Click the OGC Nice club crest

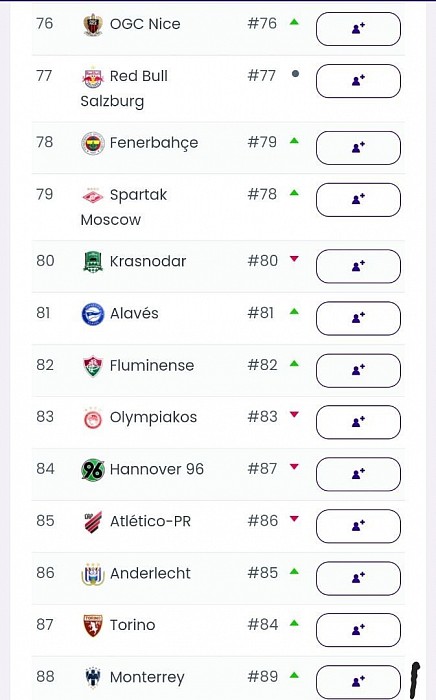click(93, 24)
